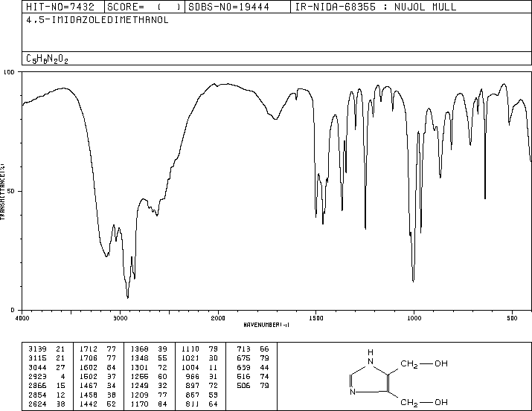Viewport: 532px width, 411px height.
Task: Select peak table entry 2923
Action: [x=37, y=376]
